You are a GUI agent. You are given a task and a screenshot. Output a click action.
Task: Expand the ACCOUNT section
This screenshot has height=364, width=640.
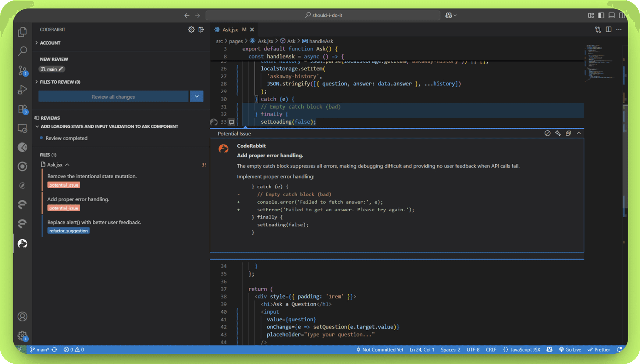(x=50, y=43)
